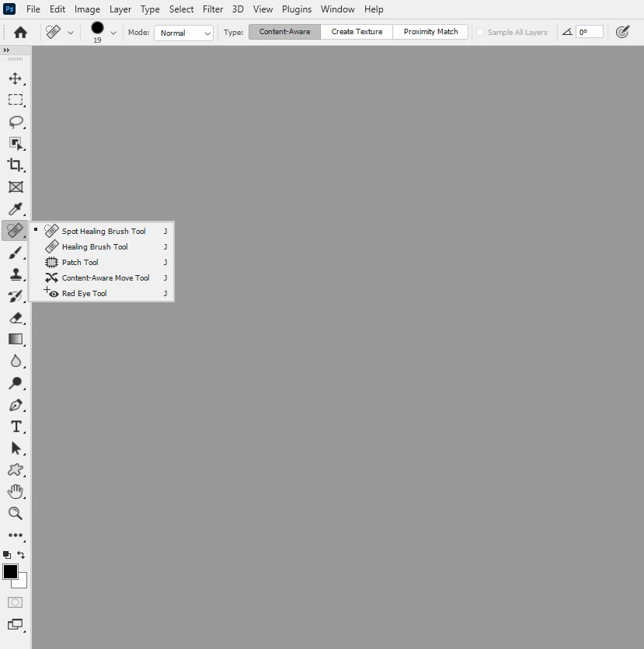
Task: Open the File menu
Action: point(33,9)
